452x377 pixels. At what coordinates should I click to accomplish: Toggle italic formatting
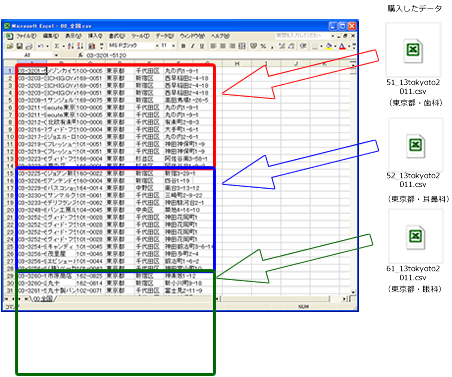coord(192,46)
